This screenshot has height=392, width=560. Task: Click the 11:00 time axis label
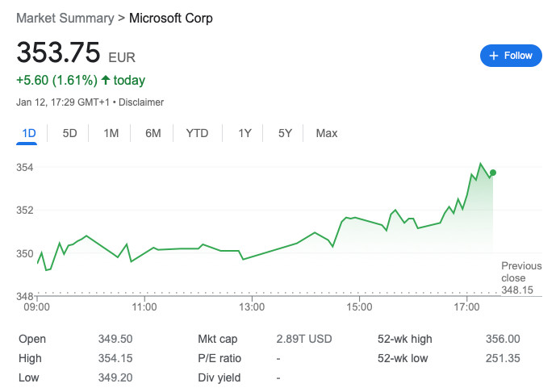pos(144,307)
